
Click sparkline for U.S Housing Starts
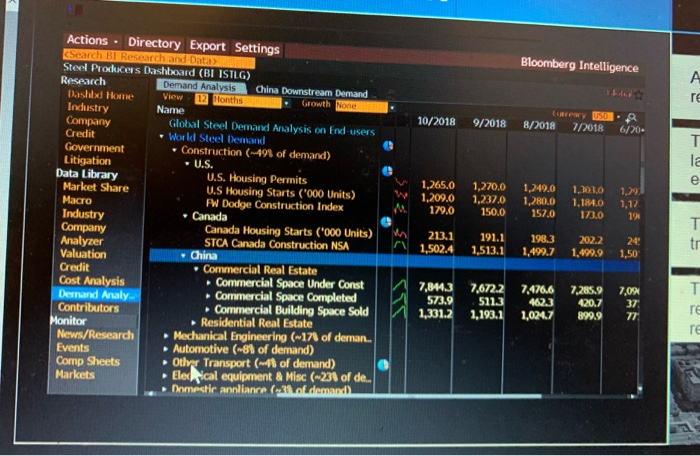point(401,195)
